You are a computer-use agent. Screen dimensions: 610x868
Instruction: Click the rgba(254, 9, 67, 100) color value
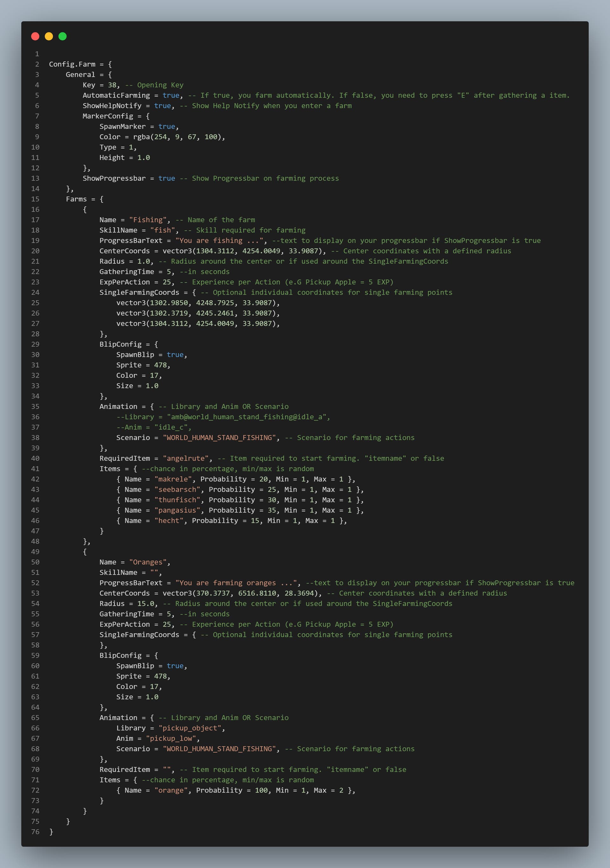click(177, 137)
